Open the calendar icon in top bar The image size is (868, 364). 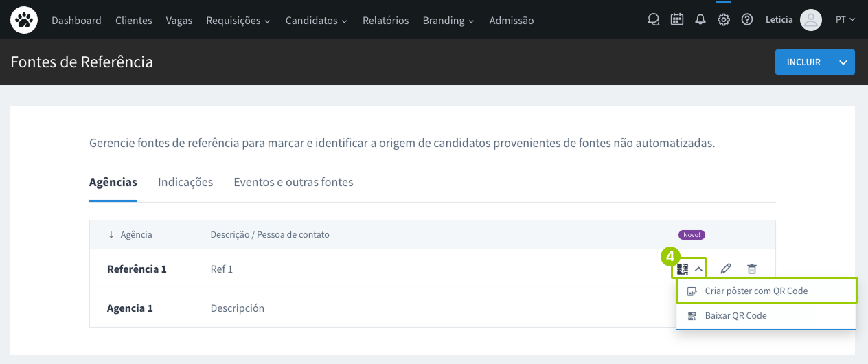(x=677, y=20)
